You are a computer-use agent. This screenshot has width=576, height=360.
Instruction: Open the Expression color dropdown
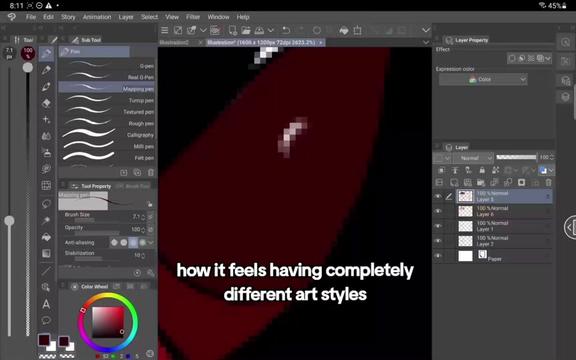point(483,79)
